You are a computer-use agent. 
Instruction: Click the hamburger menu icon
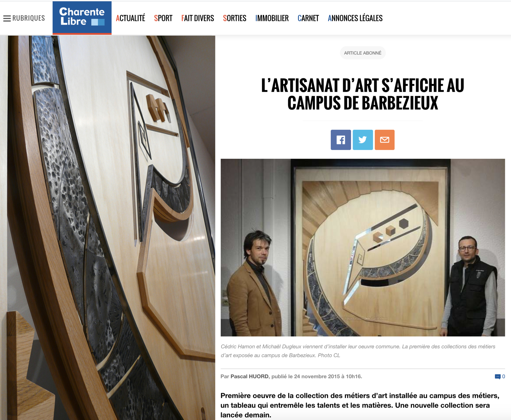coord(7,18)
